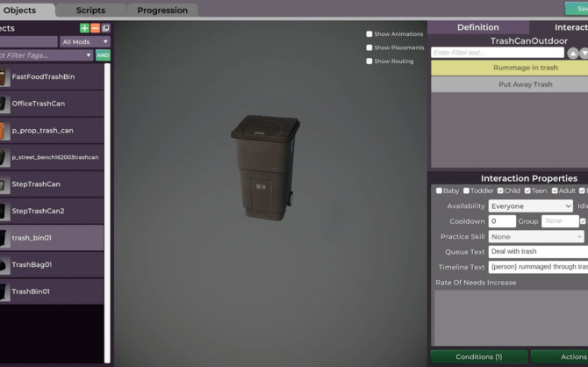Click the AND filter toggle button
The height and width of the screenshot is (367, 588).
coord(103,55)
